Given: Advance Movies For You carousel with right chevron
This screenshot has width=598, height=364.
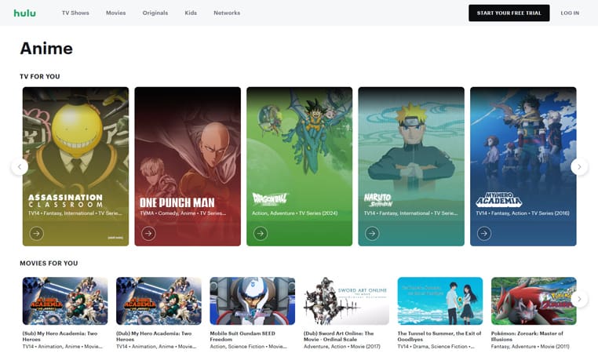Looking at the screenshot, I should pyautogui.click(x=579, y=299).
